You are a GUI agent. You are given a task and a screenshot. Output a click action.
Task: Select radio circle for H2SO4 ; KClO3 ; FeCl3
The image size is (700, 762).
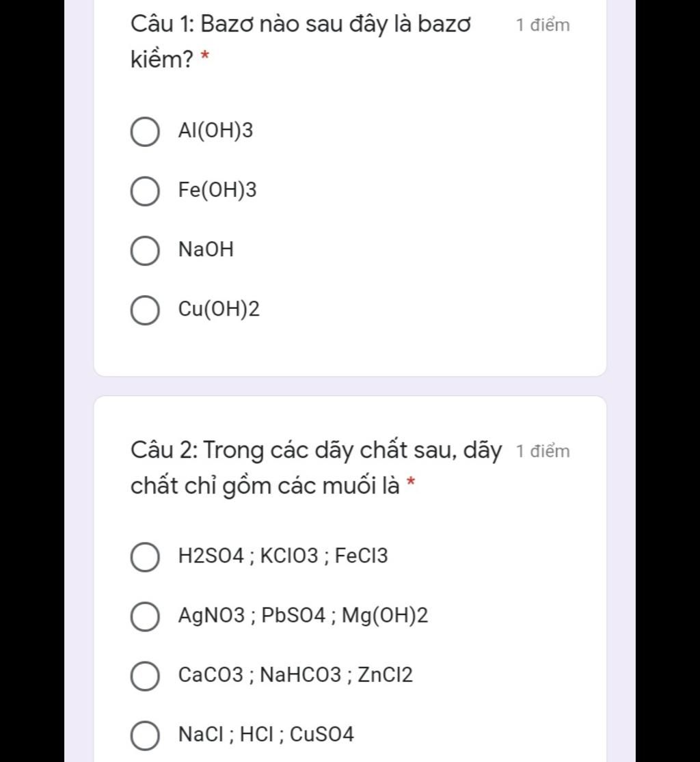145,557
